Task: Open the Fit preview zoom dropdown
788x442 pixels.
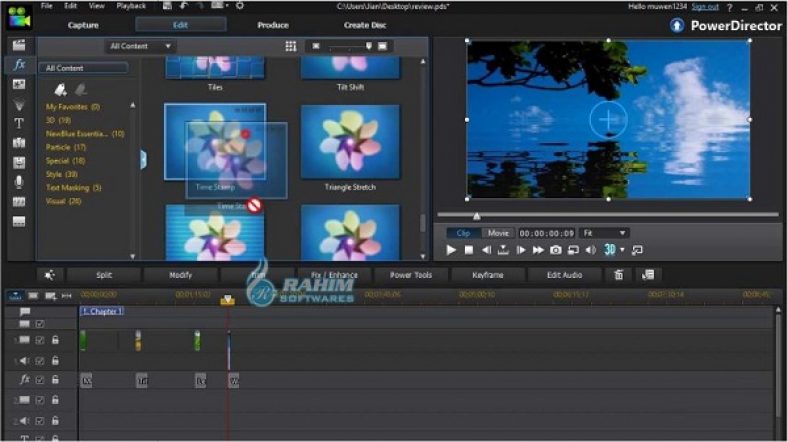Action: [x=603, y=233]
